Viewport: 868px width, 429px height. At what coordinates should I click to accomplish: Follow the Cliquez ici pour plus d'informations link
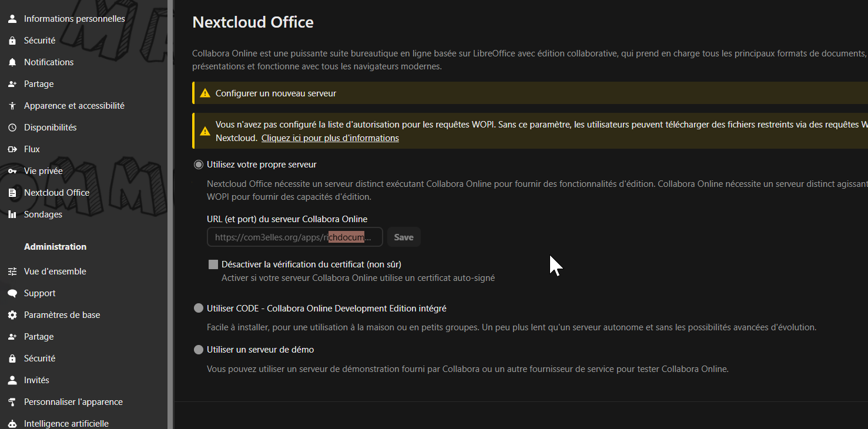330,138
